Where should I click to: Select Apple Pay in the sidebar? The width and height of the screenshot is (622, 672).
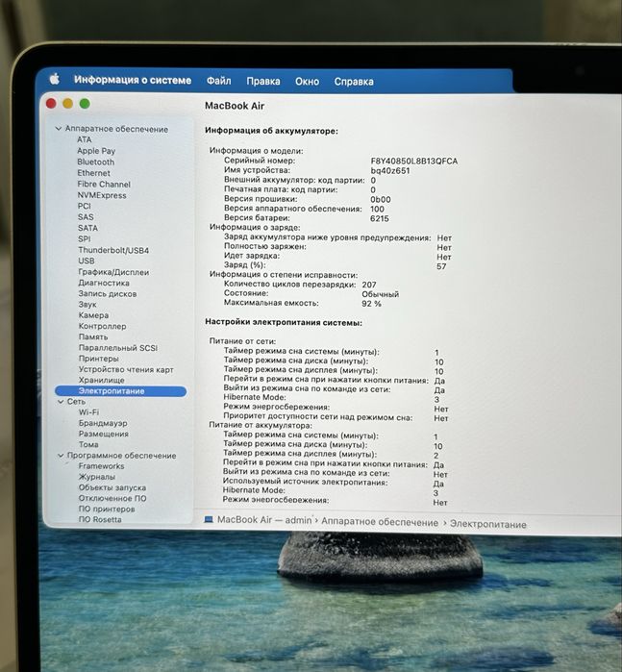(96, 151)
